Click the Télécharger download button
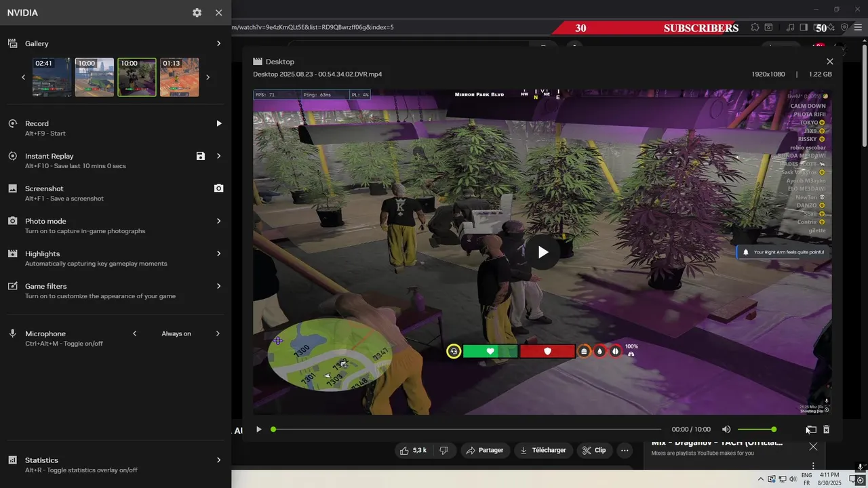868x488 pixels. point(542,450)
